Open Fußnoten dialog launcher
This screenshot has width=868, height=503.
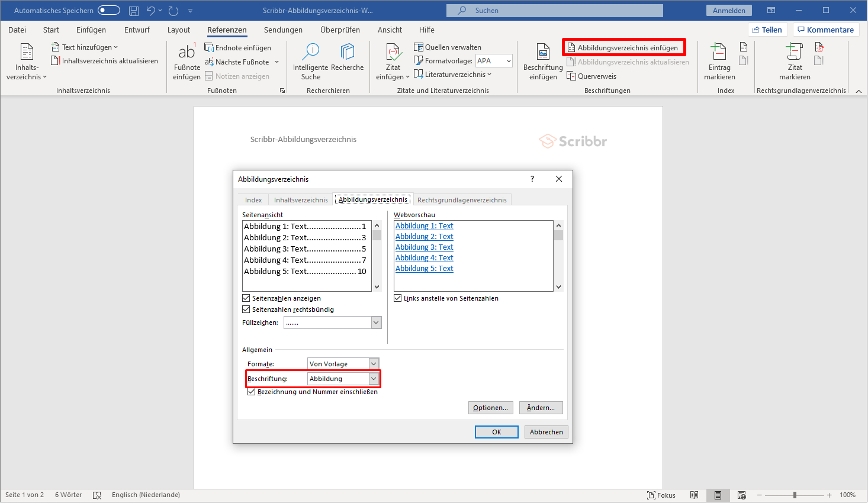click(282, 91)
